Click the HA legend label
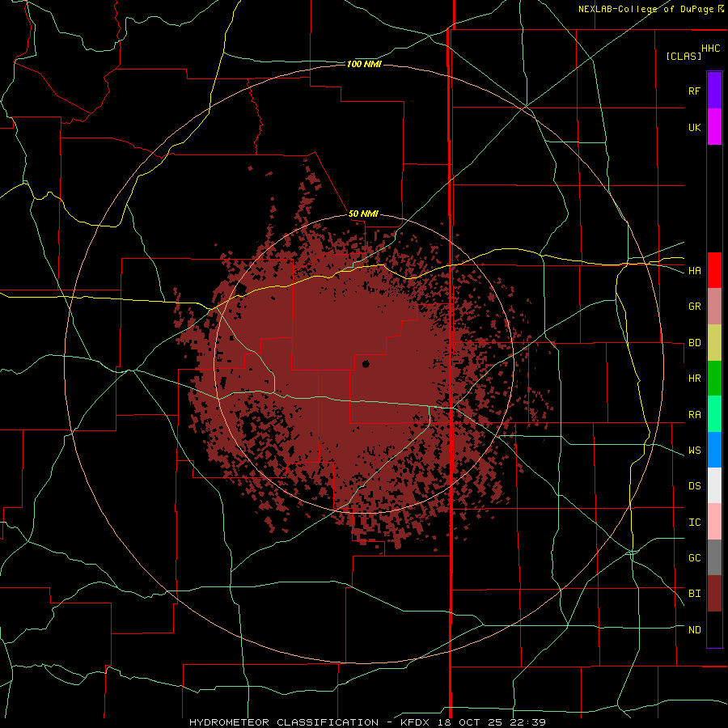This screenshot has height=728, width=728. (x=694, y=271)
